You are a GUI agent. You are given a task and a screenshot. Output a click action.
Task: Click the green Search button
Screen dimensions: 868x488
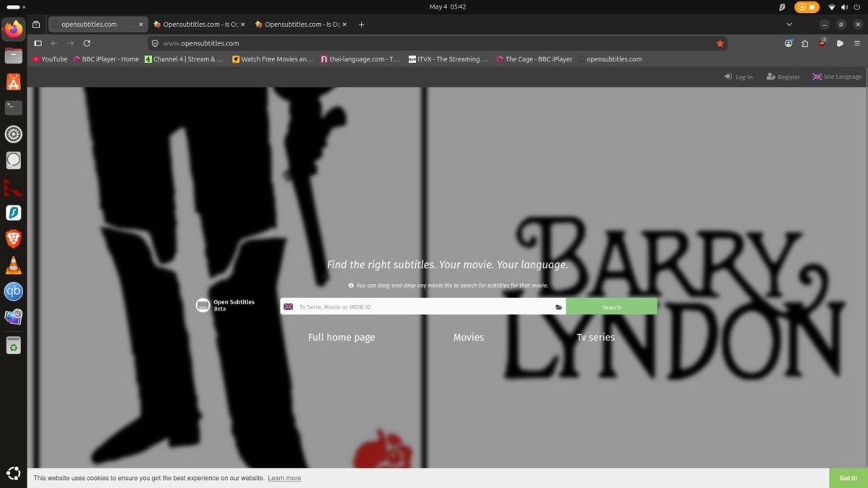click(611, 307)
